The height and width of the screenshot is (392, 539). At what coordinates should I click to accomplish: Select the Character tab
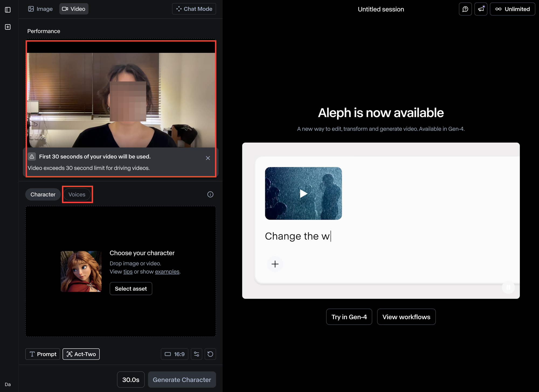tap(43, 194)
